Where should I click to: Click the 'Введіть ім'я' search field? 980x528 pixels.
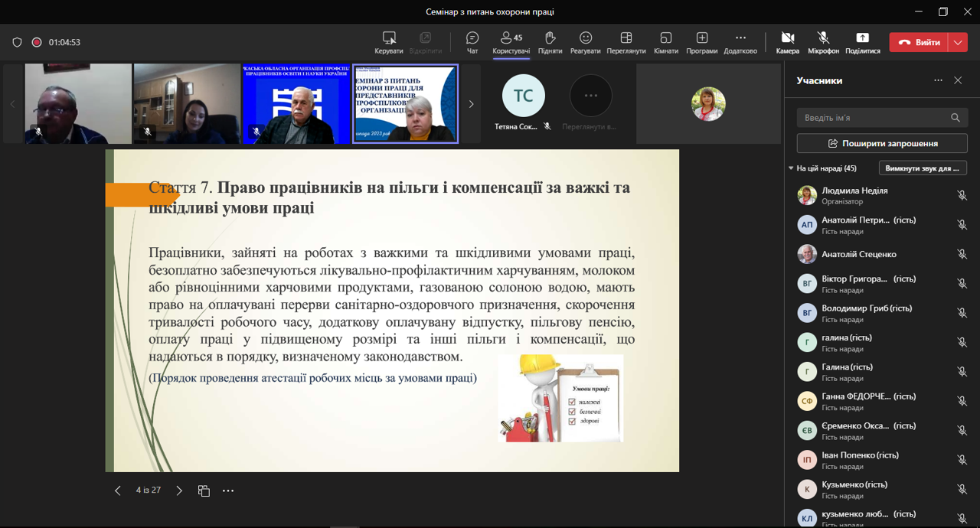pyautogui.click(x=873, y=118)
